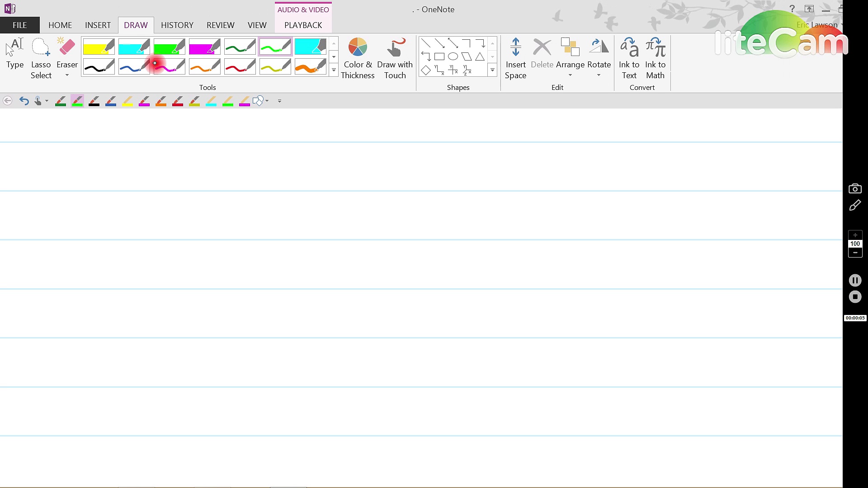Select the Lasso Select tool

click(41, 59)
